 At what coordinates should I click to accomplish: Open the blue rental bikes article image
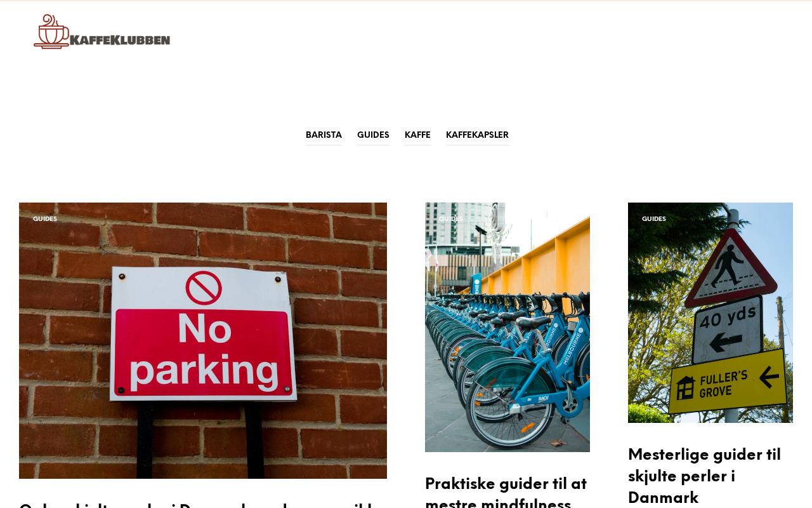tap(507, 327)
